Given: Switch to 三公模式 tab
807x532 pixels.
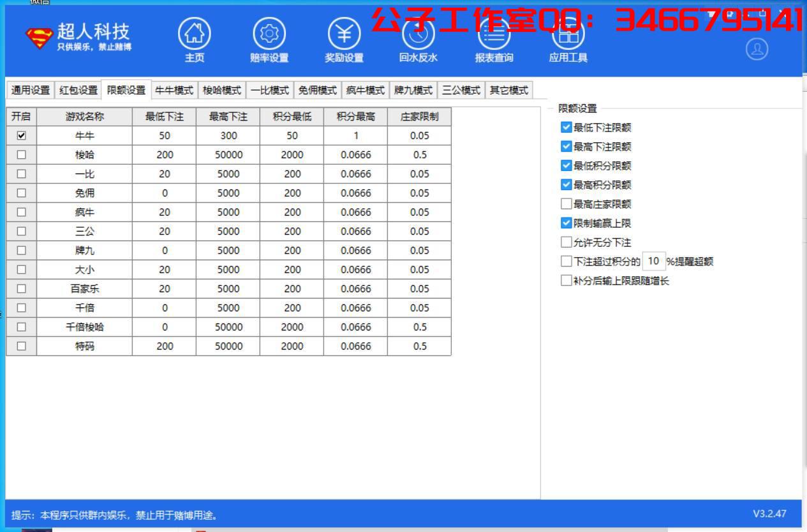Looking at the screenshot, I should coord(461,90).
